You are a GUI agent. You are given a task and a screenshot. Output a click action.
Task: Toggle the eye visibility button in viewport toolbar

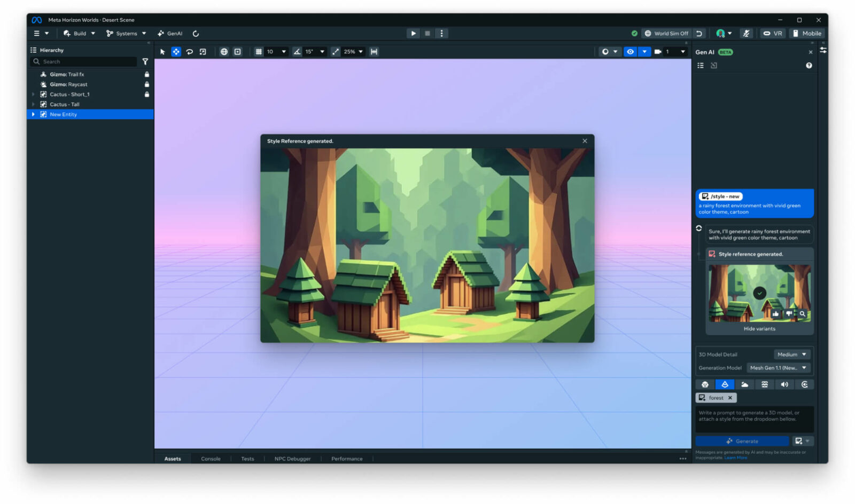click(x=631, y=52)
